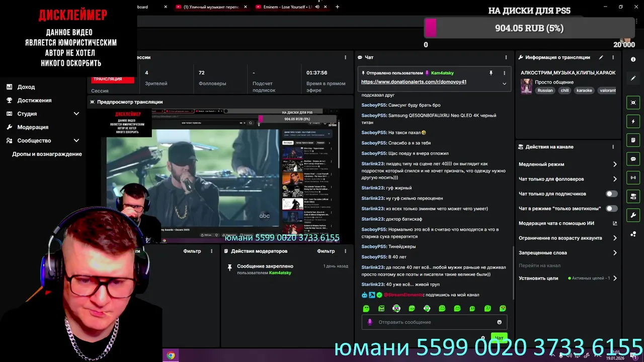This screenshot has width=644, height=362.
Task: Open Действия на канале three-dot menu
Action: 613,147
